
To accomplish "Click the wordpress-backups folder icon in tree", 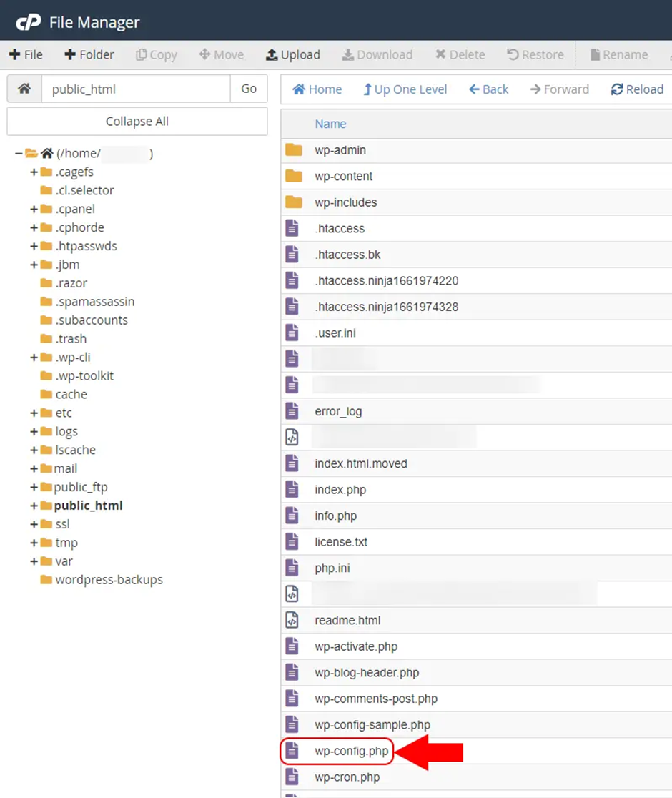I will pos(46,579).
